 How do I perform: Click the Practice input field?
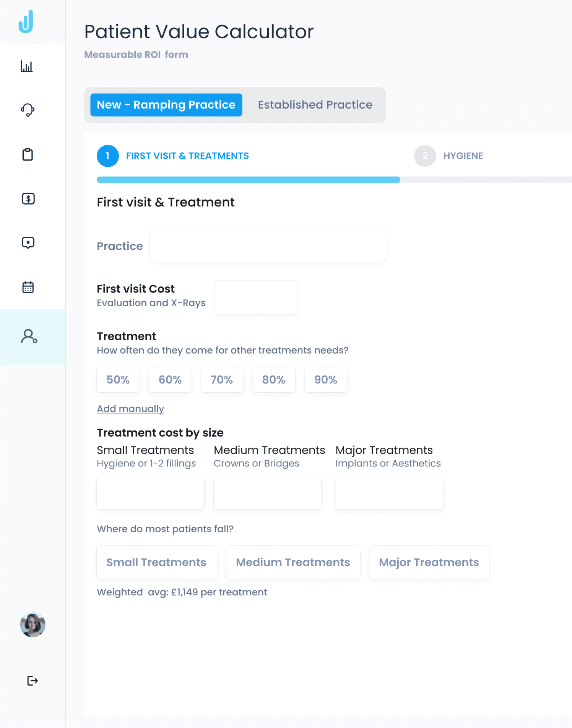click(x=268, y=246)
